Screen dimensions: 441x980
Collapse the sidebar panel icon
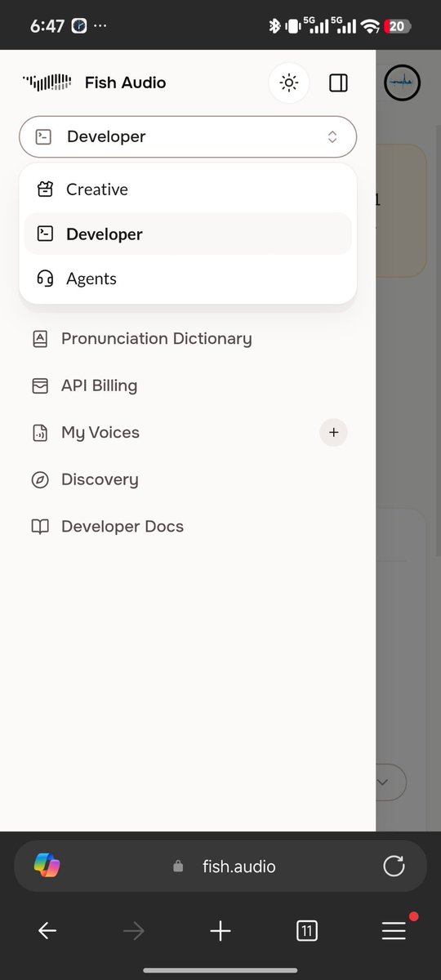[338, 82]
